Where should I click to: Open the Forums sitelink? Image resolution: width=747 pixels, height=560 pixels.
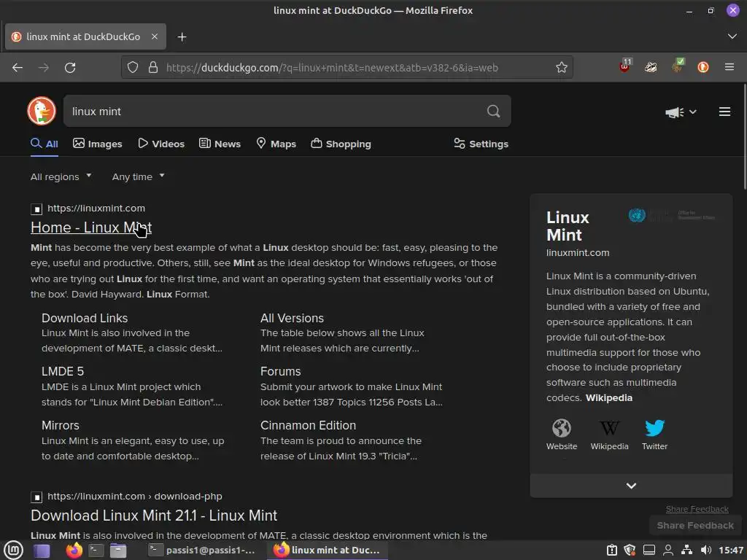pyautogui.click(x=281, y=371)
